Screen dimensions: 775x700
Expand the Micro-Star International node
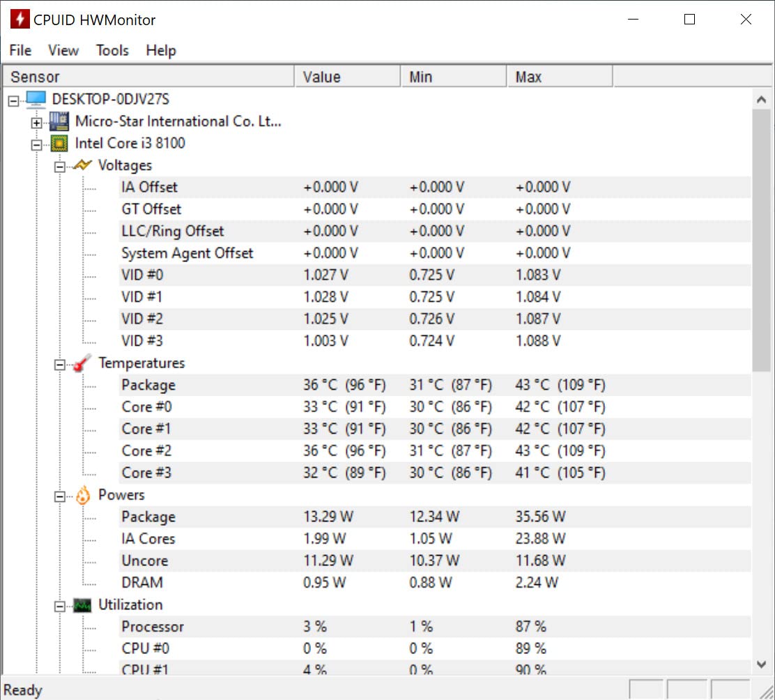tap(36, 123)
